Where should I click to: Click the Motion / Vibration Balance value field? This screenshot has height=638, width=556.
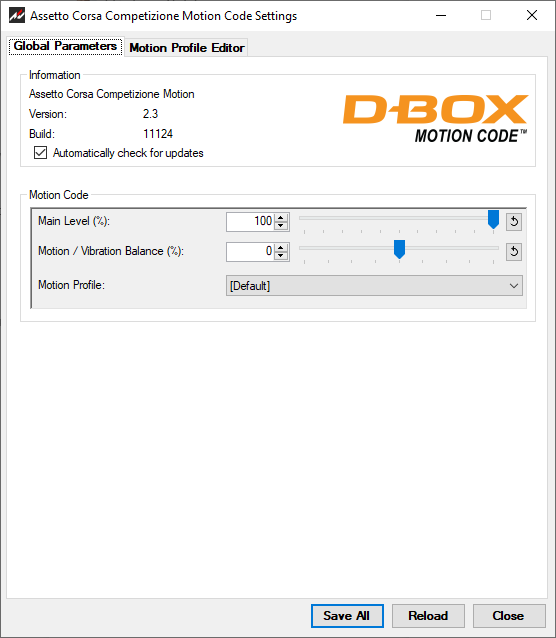click(x=250, y=251)
